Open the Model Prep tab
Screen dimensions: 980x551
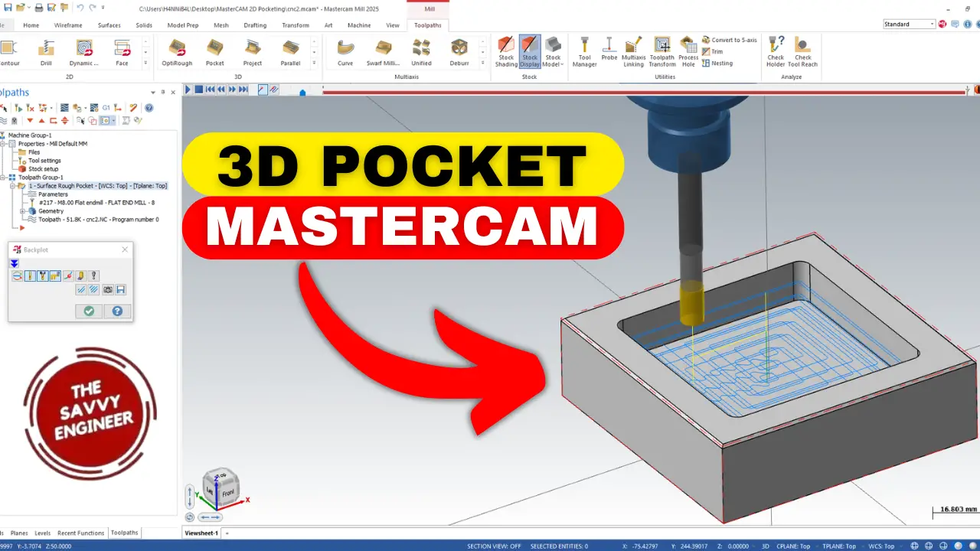coord(183,25)
